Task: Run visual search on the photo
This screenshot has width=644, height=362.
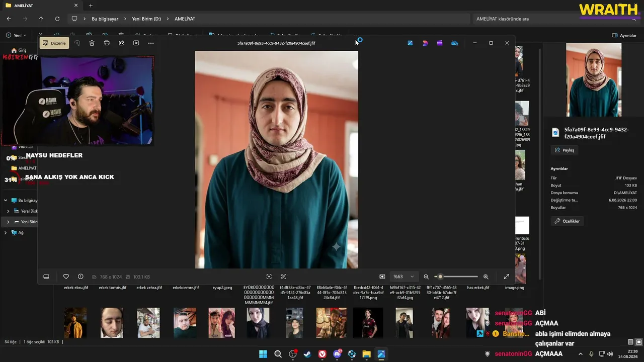Action: (x=269, y=277)
